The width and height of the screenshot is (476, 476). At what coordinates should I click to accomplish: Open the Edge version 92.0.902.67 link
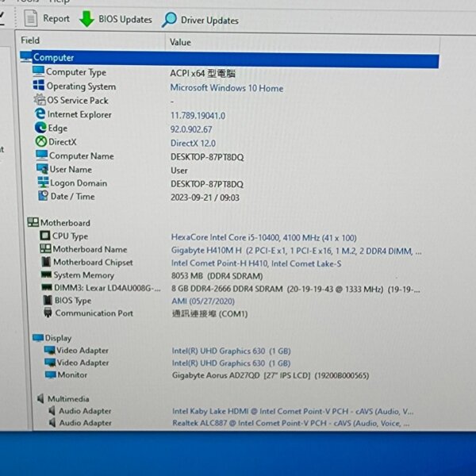tap(191, 129)
